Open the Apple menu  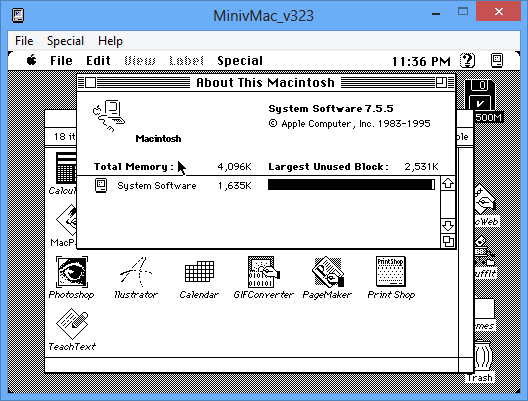32,61
